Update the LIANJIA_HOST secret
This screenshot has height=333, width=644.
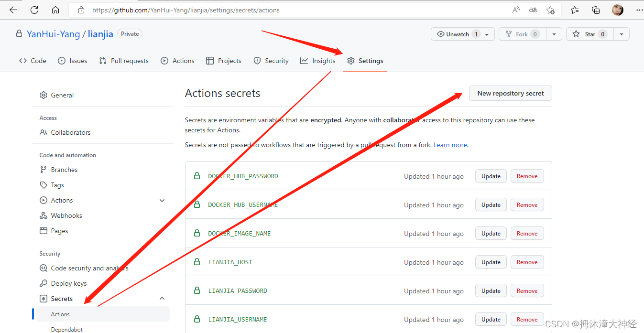tap(491, 262)
